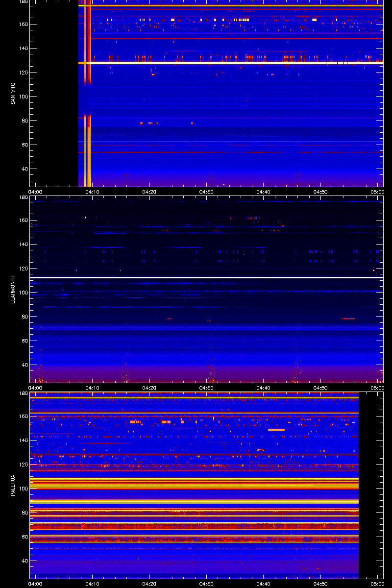The height and width of the screenshot is (588, 392).
Task: Click 04:40 tick label of San Vito plot
Action: (264, 192)
